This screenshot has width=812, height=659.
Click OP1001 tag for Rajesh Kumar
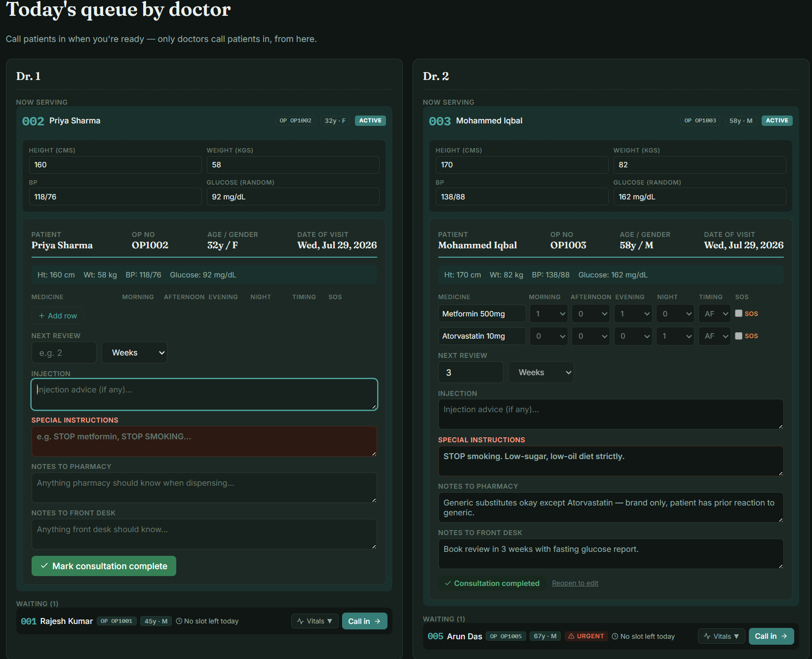pyautogui.click(x=116, y=621)
